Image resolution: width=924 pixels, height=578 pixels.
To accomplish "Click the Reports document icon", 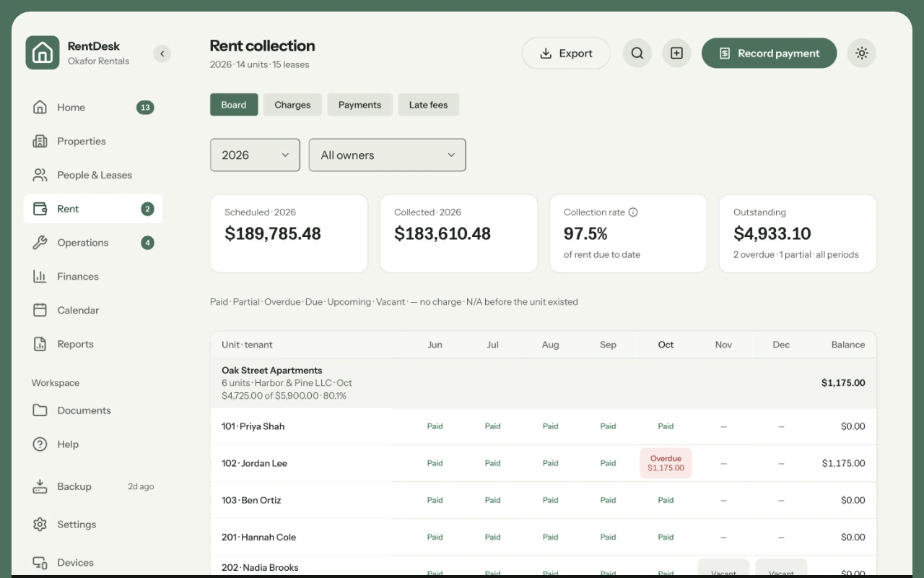I will coord(40,344).
